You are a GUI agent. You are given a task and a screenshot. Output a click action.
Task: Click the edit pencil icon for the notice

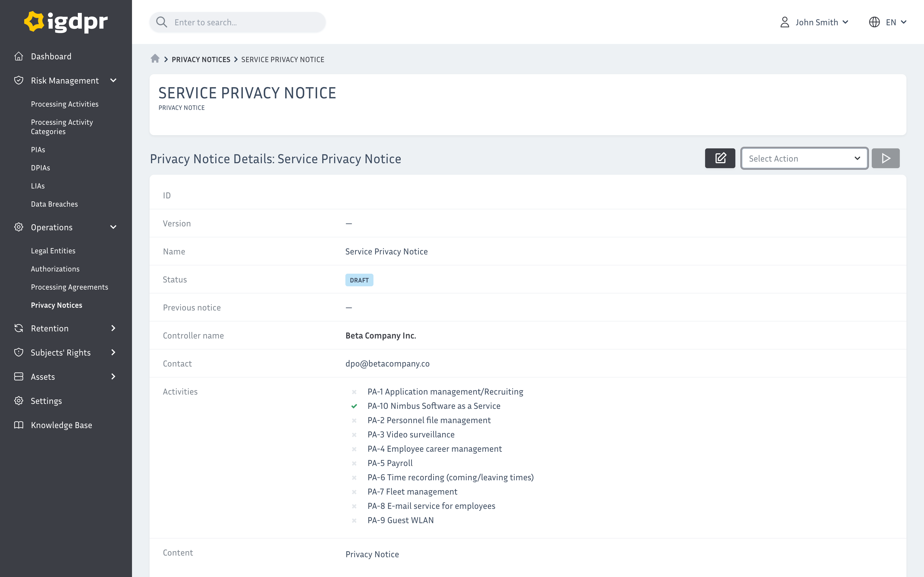point(720,158)
